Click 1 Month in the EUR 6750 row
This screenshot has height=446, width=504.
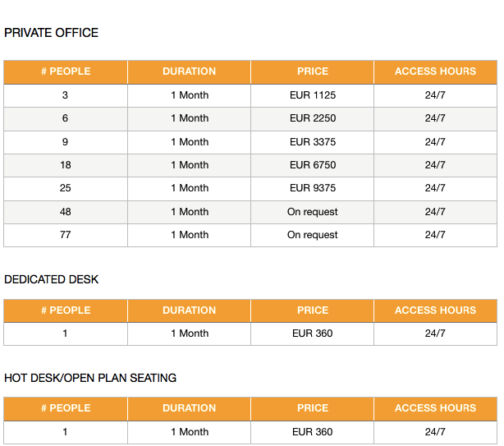pyautogui.click(x=190, y=165)
